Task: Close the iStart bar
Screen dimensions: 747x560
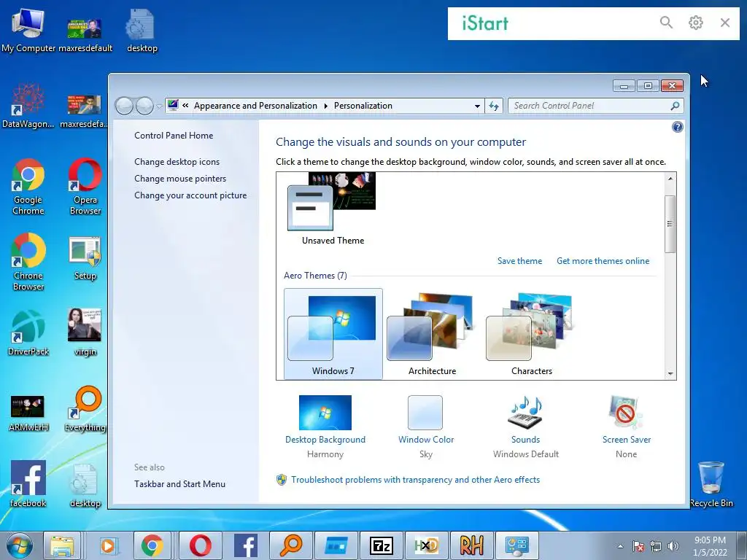Action: tap(725, 23)
